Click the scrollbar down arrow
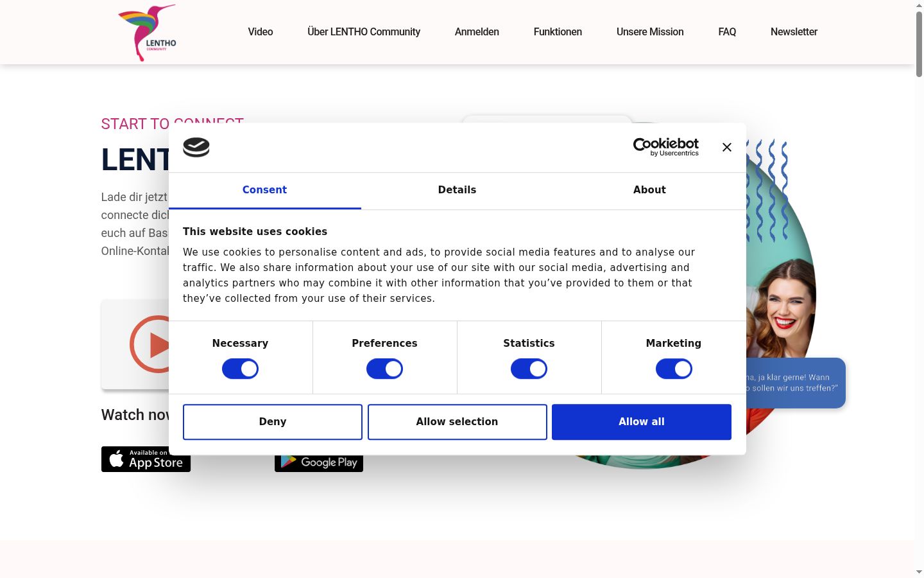This screenshot has width=924, height=578. pos(919,571)
